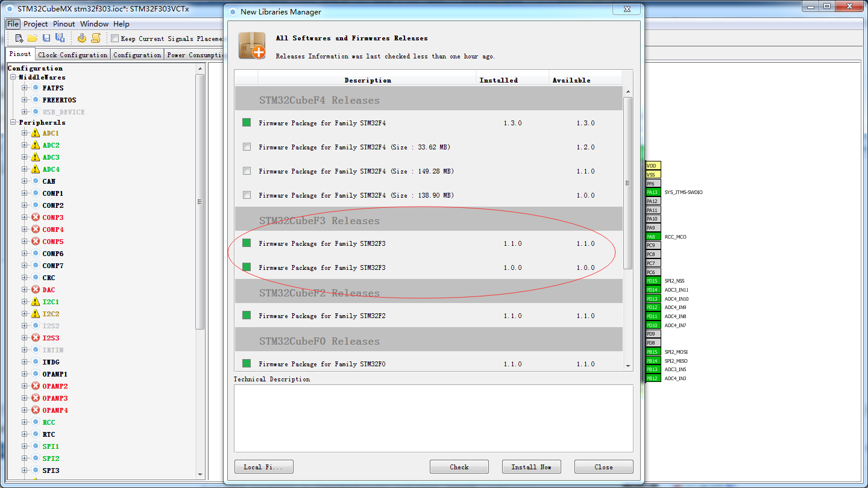Toggle the STM32F0 package checkbox
The height and width of the screenshot is (488, 868).
tap(247, 364)
